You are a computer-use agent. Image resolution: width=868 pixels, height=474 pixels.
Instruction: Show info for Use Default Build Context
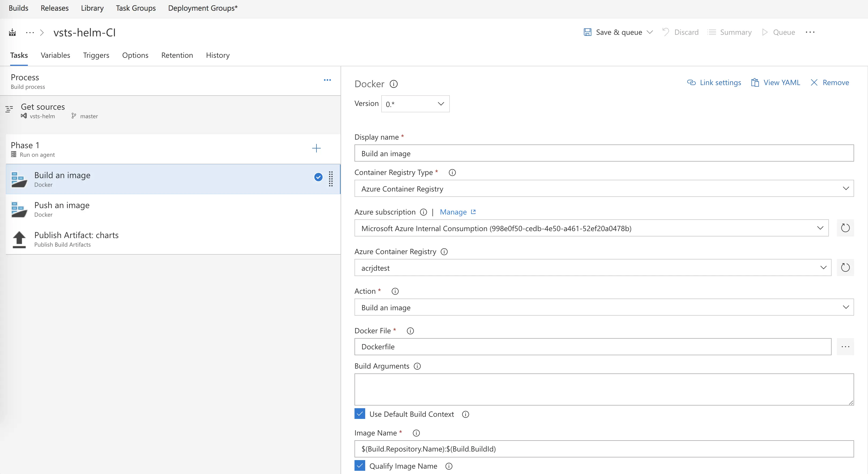(465, 414)
